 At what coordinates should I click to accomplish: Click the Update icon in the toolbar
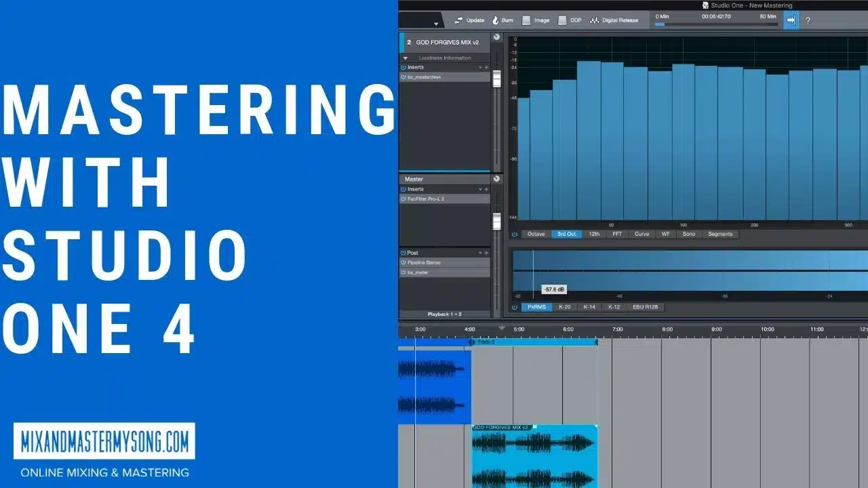pyautogui.click(x=458, y=20)
